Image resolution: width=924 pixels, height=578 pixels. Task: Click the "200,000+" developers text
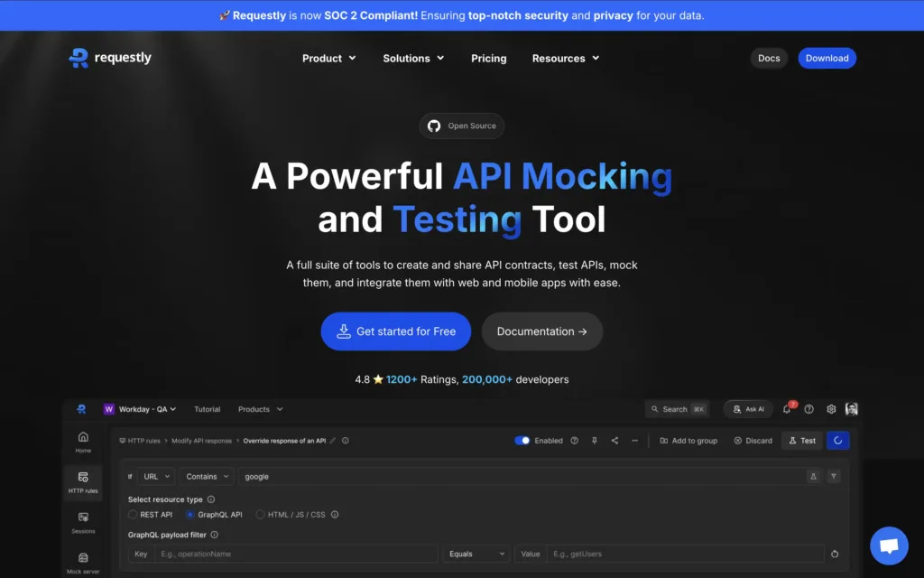486,379
